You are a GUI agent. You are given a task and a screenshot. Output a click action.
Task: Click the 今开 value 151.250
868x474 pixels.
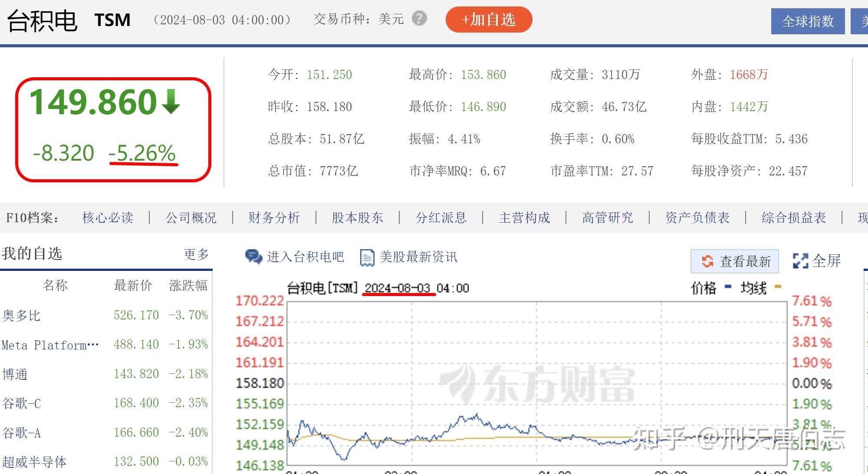point(329,75)
